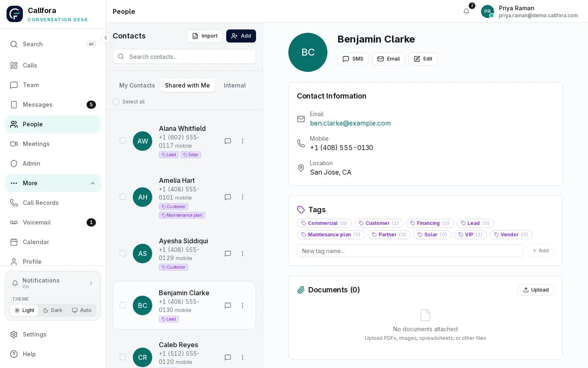Click the Add contact button
This screenshot has height=368, width=588.
click(x=241, y=36)
